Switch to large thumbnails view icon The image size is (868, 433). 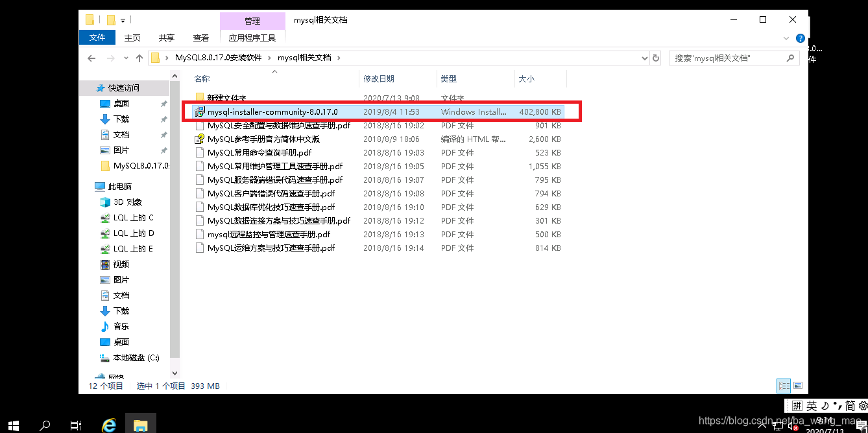[797, 386]
